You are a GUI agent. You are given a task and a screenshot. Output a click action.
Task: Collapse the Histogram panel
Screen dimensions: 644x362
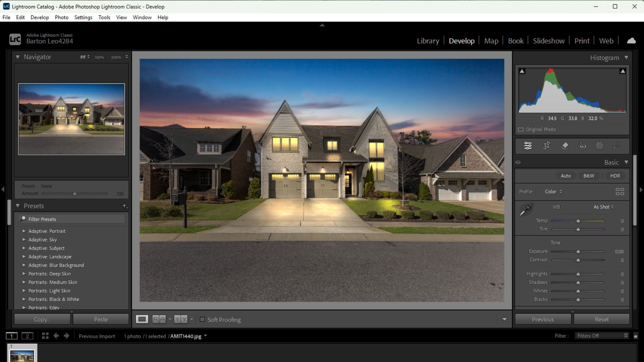click(x=626, y=58)
